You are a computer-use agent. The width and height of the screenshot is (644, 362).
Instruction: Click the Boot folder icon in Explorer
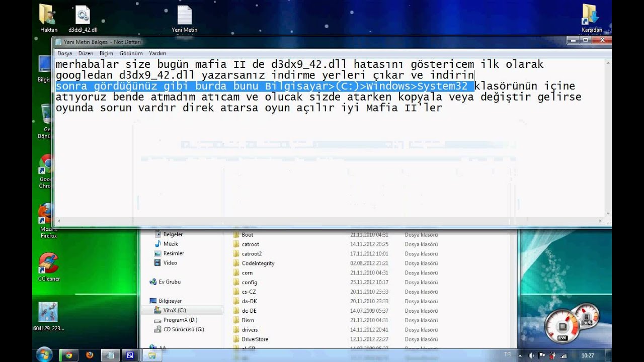(236, 235)
